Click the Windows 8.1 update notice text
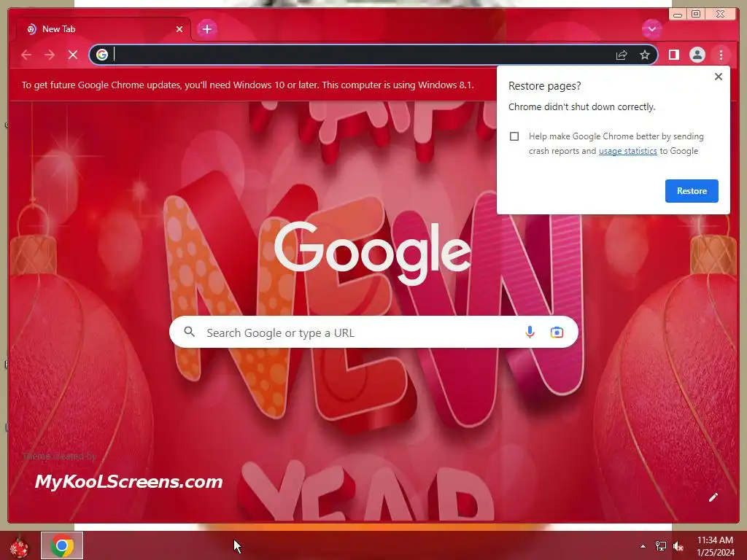The image size is (747, 560). 248,85
